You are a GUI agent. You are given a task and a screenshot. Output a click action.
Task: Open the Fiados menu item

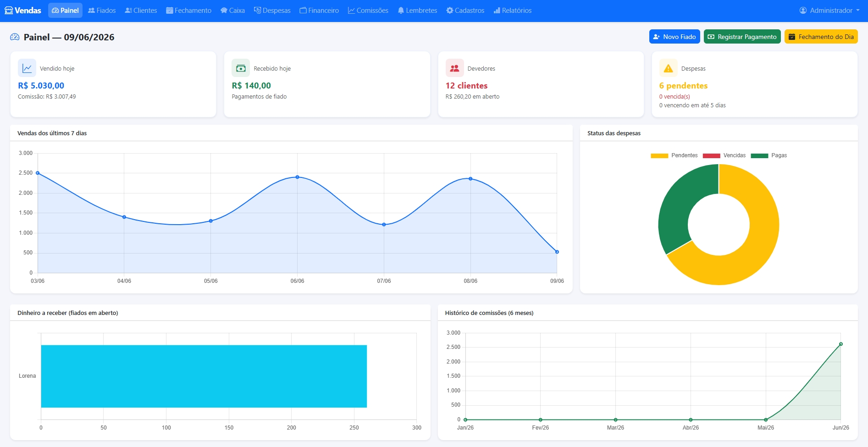point(102,11)
